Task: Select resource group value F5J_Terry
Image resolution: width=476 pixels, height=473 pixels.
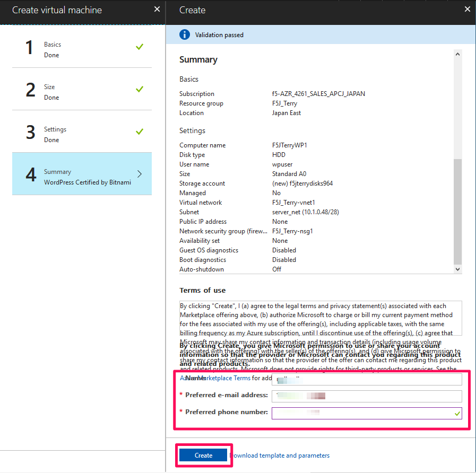Action: click(x=284, y=103)
